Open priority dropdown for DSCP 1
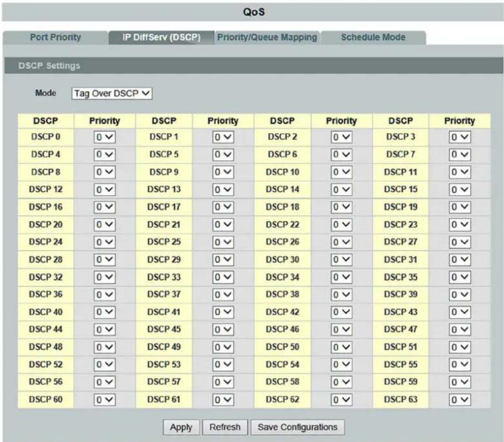 (223, 137)
